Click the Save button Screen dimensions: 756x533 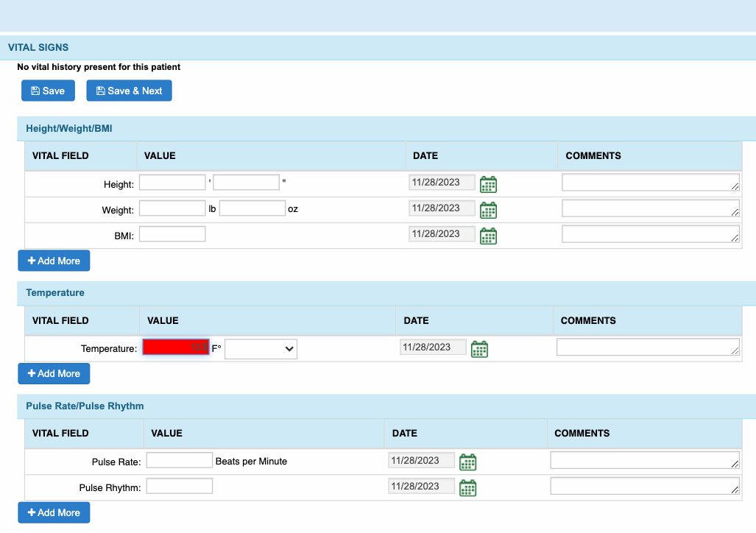pos(48,91)
